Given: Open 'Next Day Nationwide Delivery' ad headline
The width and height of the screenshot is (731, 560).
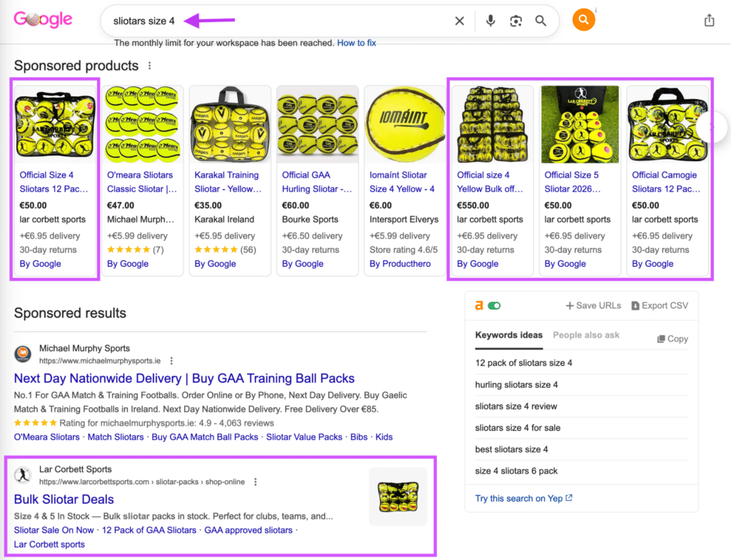Looking at the screenshot, I should pyautogui.click(x=184, y=378).
